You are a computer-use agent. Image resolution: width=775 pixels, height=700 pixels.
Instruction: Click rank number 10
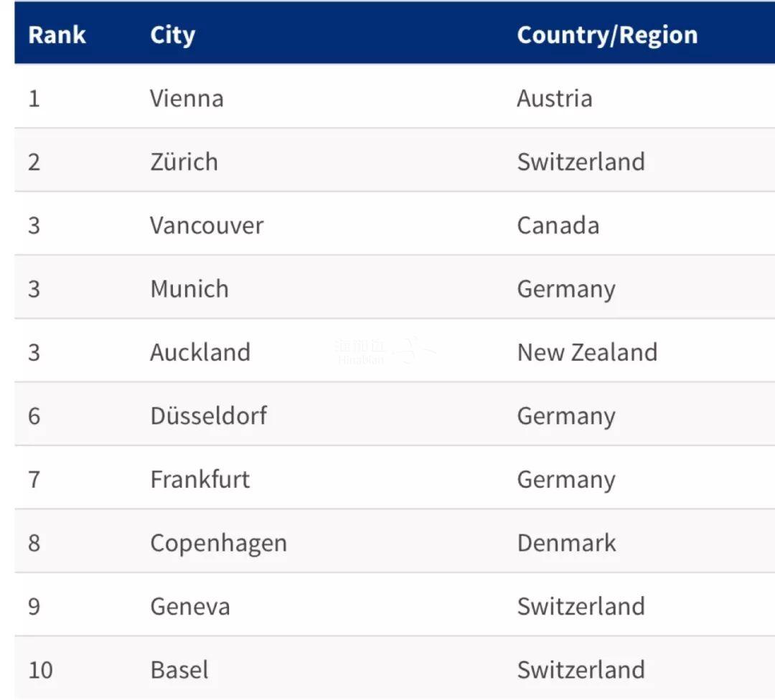(x=40, y=671)
